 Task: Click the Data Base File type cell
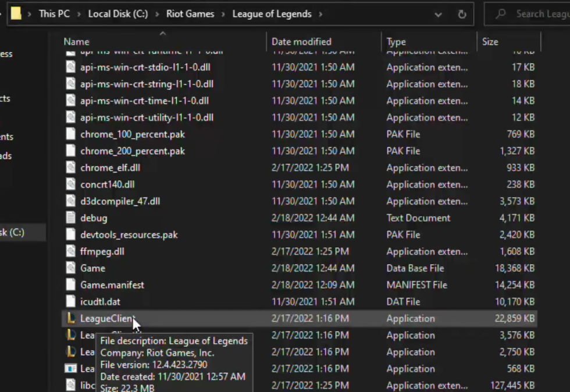415,268
